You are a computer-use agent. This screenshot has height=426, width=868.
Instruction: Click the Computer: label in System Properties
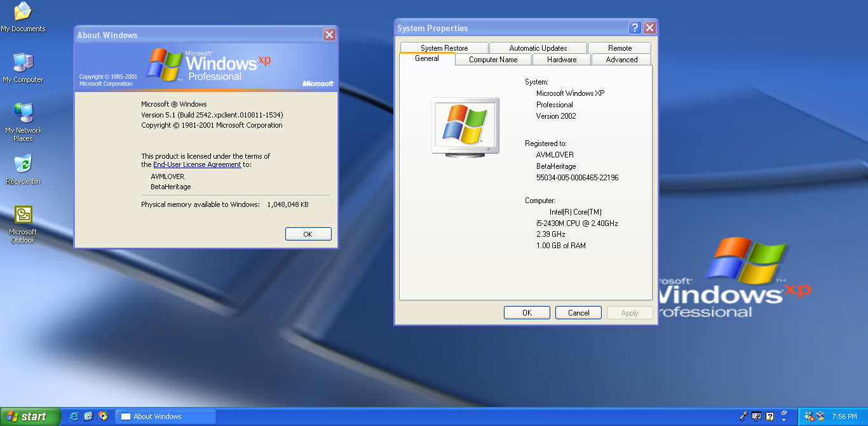(x=540, y=201)
